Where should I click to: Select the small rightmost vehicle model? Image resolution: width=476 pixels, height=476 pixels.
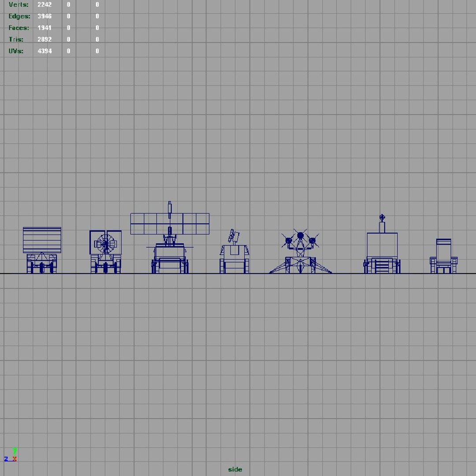pyautogui.click(x=443, y=256)
